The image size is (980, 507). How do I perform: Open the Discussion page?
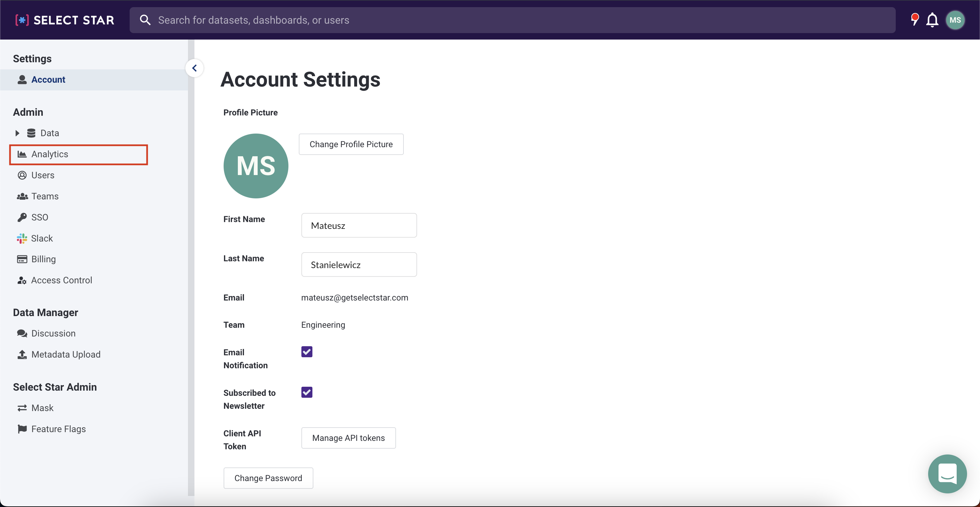pos(53,334)
